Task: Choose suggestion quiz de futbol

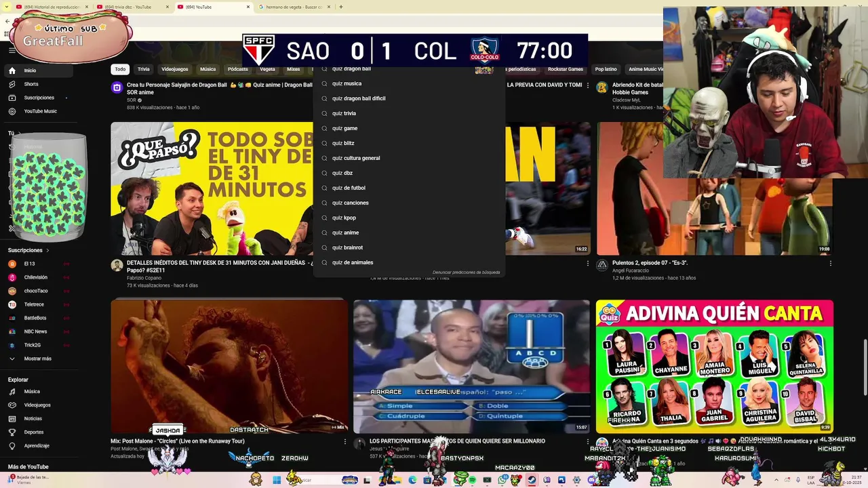Action: coord(410,188)
